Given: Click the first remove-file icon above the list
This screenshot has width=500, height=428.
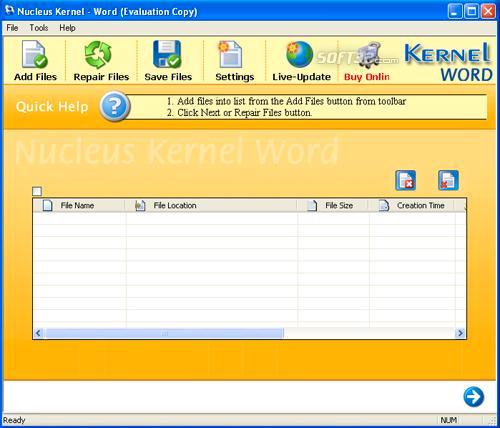Looking at the screenshot, I should point(406,180).
